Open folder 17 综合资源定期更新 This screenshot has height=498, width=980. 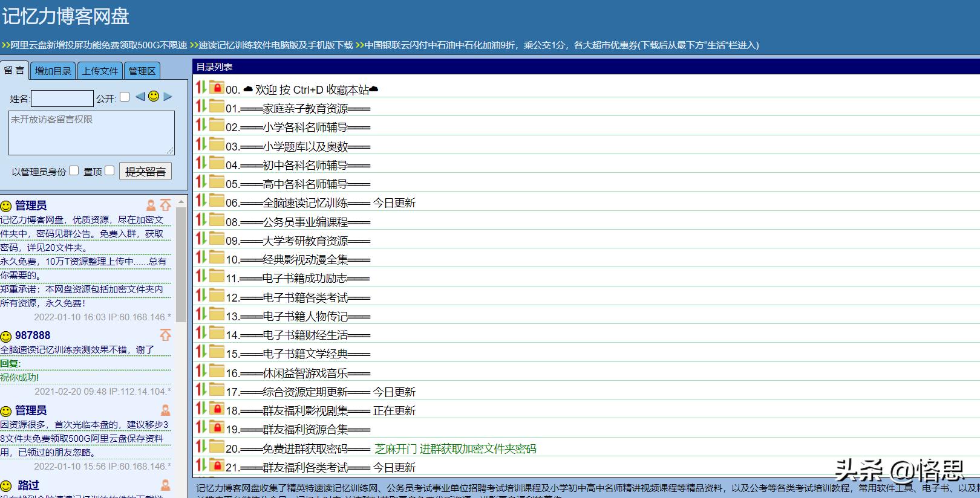(298, 392)
